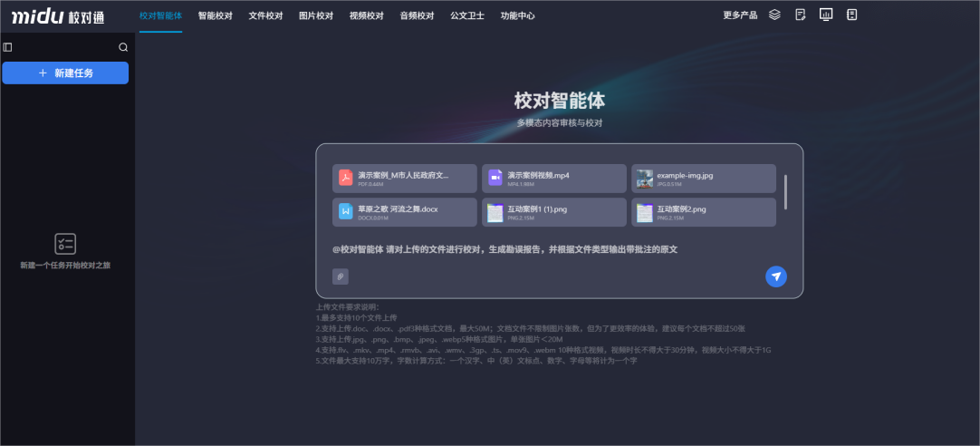Image resolution: width=980 pixels, height=446 pixels.
Task: Click the list document icon in header
Action: [850, 15]
